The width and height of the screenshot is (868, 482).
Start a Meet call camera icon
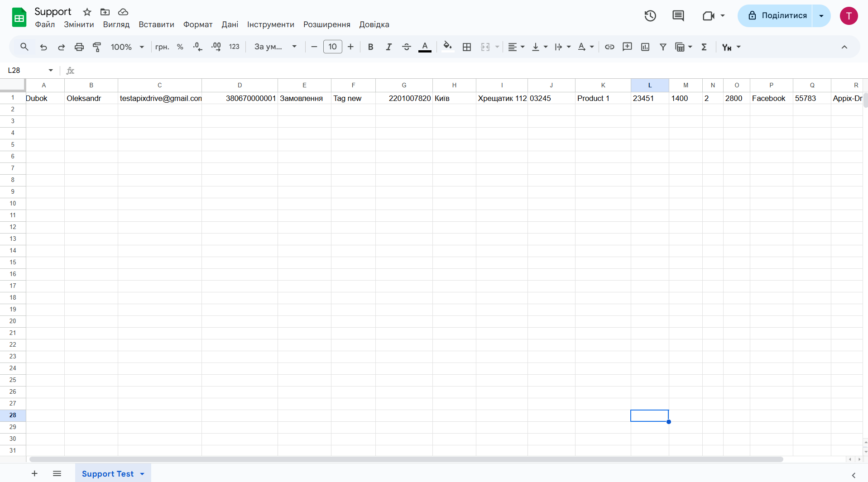(x=709, y=16)
